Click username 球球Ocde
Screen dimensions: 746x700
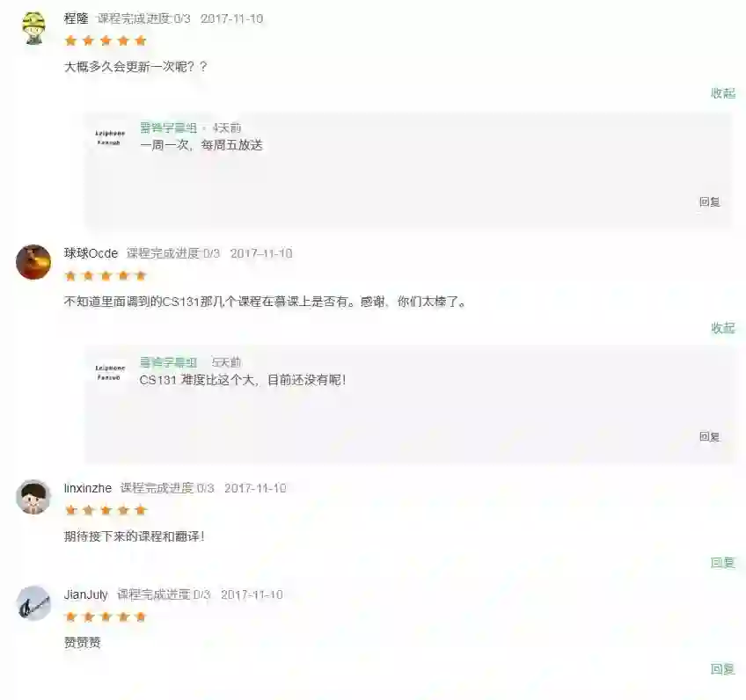coord(91,253)
